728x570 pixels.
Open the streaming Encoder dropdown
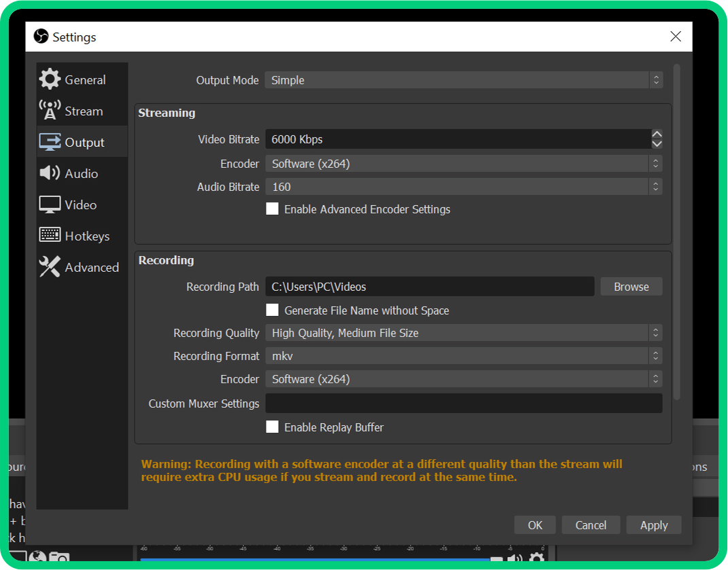(463, 164)
